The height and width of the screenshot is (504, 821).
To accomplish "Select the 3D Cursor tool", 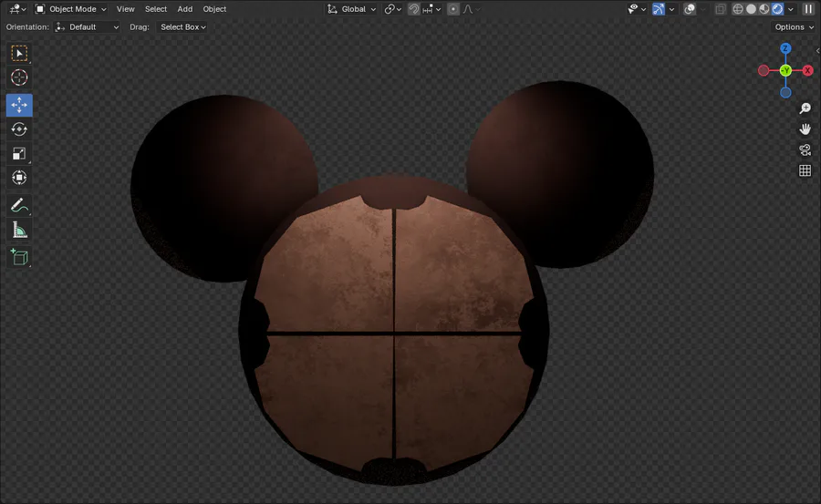I will [x=19, y=77].
